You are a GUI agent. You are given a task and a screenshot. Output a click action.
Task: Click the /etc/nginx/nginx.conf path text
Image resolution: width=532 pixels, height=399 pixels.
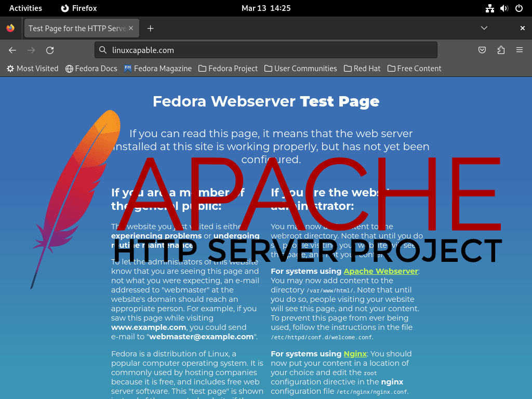click(x=372, y=392)
